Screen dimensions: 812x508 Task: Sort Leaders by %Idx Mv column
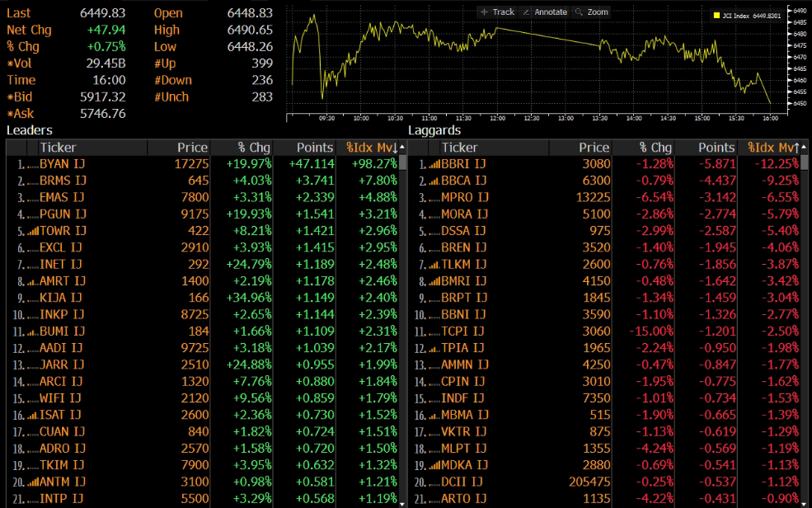[x=371, y=148]
